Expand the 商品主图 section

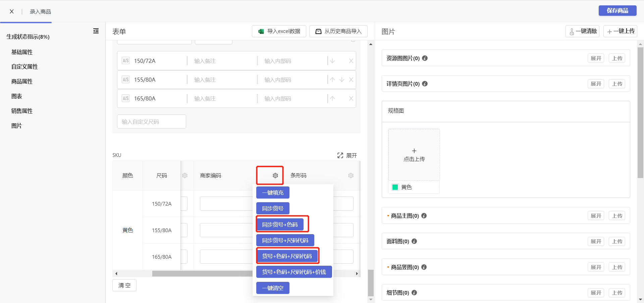[596, 216]
